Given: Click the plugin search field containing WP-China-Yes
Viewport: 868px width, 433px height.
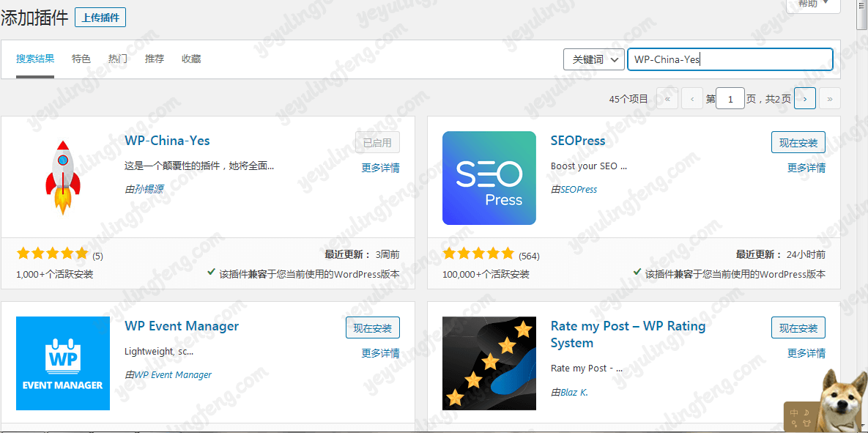Looking at the screenshot, I should [730, 59].
